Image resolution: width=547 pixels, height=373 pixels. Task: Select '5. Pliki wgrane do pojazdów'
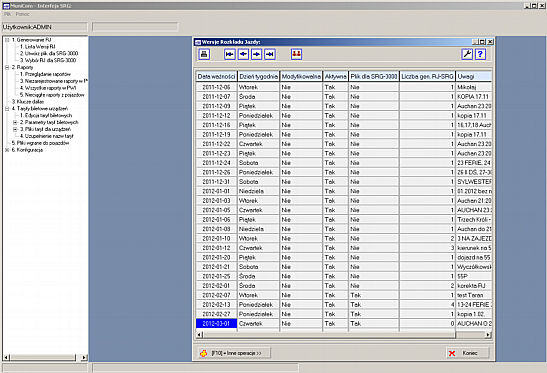(x=40, y=143)
